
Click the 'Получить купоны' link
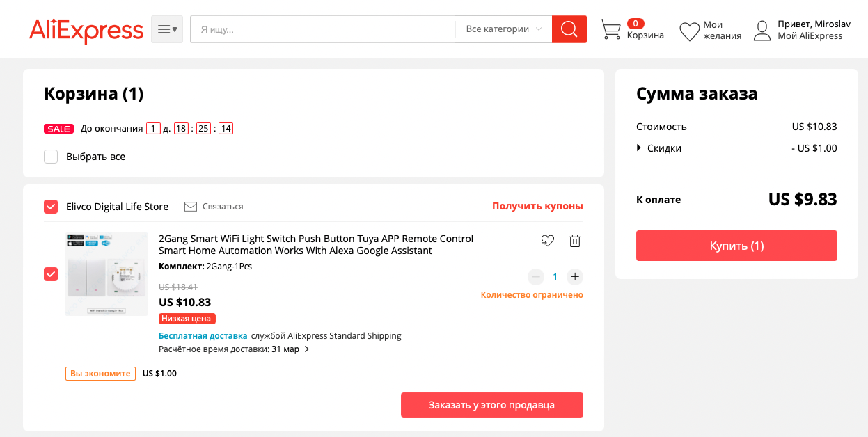coord(537,207)
